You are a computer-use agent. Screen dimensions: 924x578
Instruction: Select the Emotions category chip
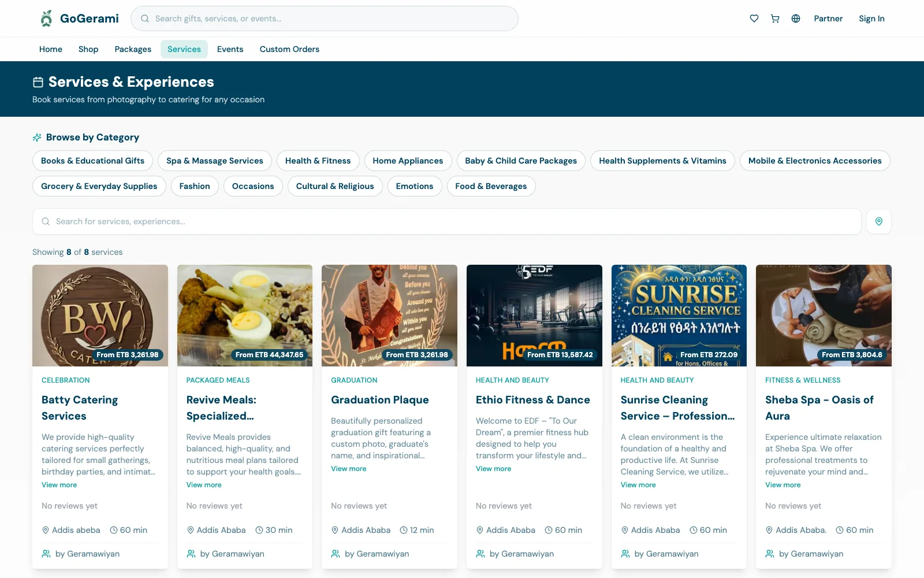tap(415, 186)
